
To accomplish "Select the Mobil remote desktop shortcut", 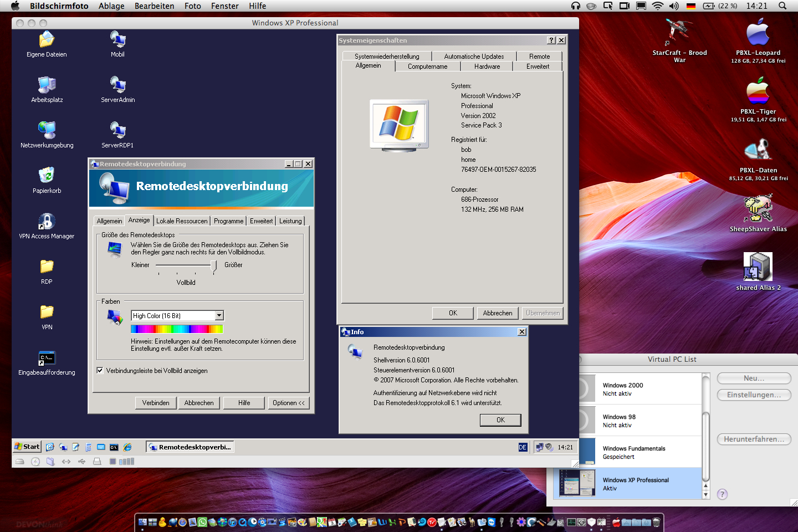I will 117,44.
